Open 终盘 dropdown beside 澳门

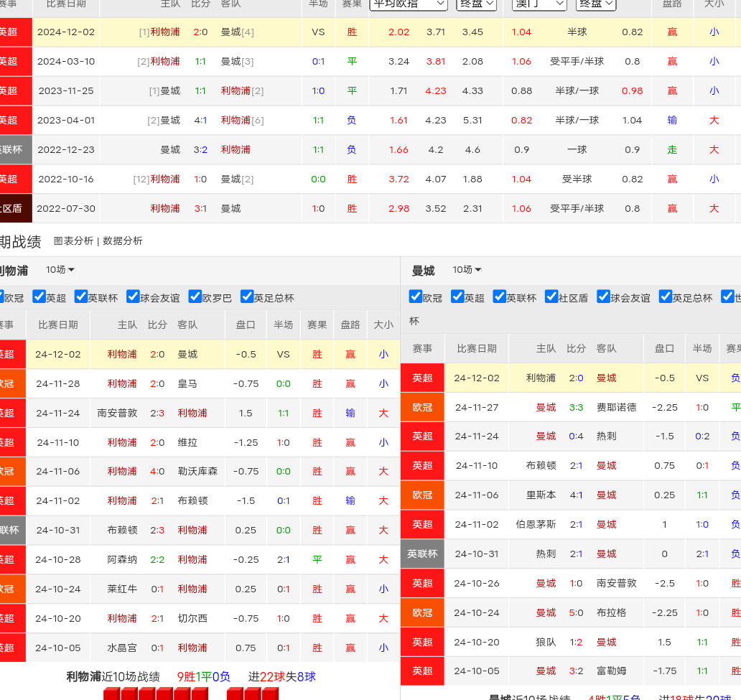pos(596,4)
